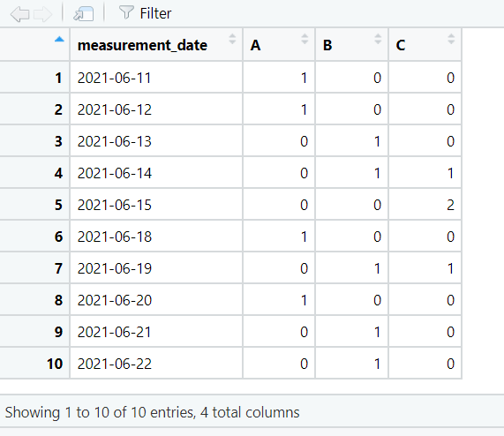Viewport: 504px width, 436px height.
Task: Toggle the row index ascending sort arrow
Action: [x=59, y=40]
